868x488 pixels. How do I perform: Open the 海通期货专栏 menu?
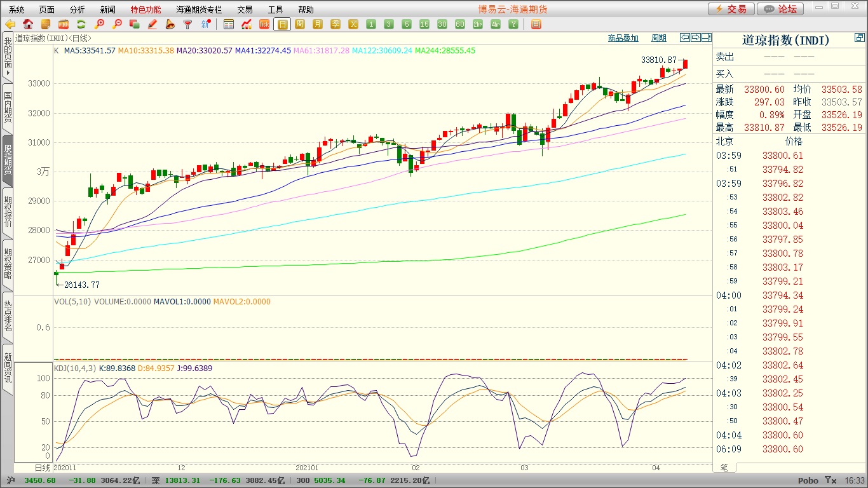(x=199, y=10)
